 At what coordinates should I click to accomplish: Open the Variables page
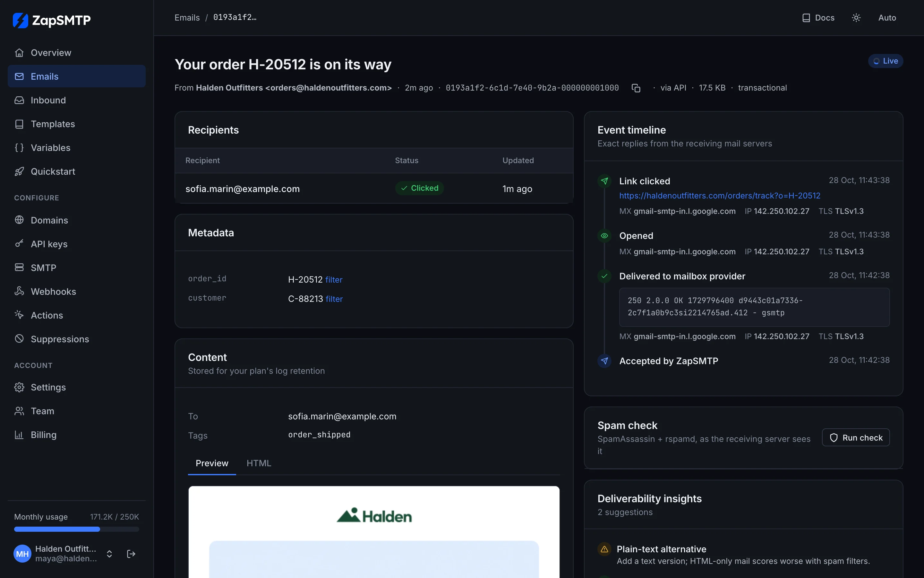click(76, 148)
